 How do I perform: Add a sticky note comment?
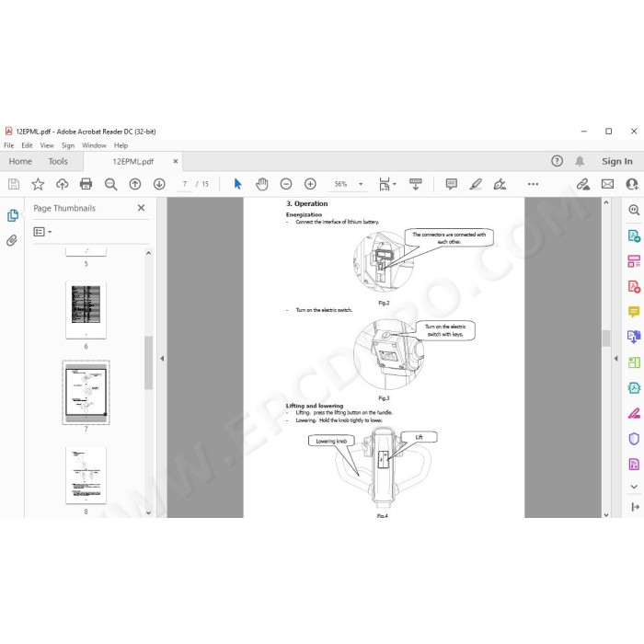452,184
